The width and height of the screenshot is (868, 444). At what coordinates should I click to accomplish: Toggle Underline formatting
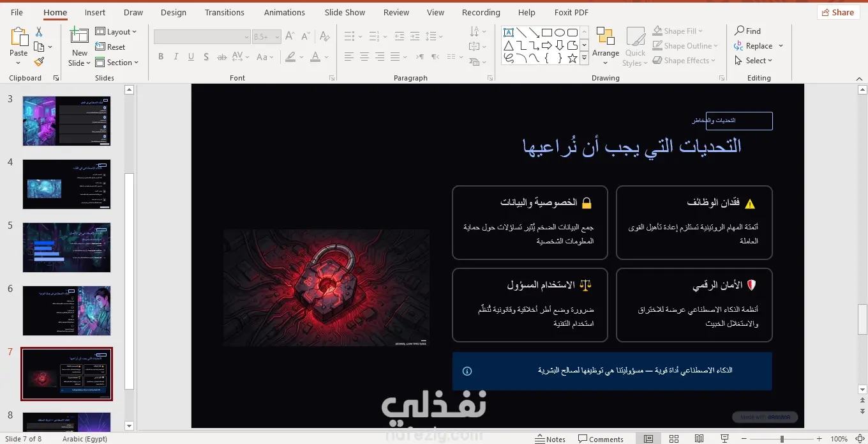tap(191, 57)
